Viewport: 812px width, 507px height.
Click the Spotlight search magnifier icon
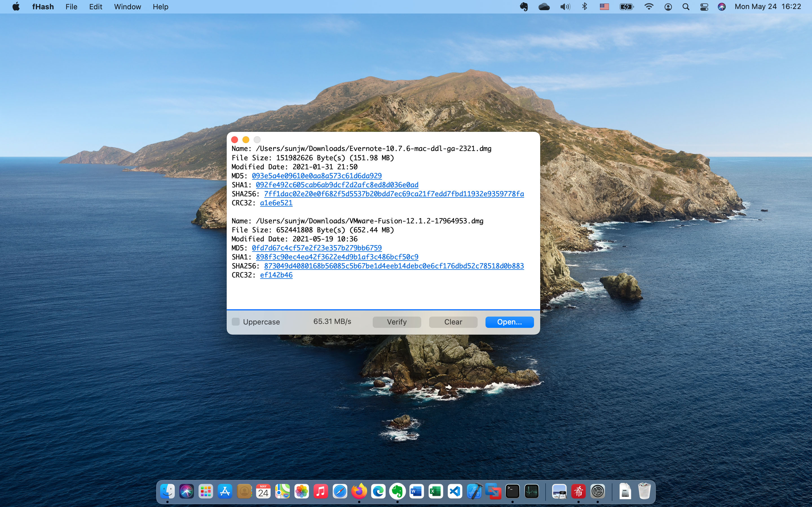[x=686, y=7]
